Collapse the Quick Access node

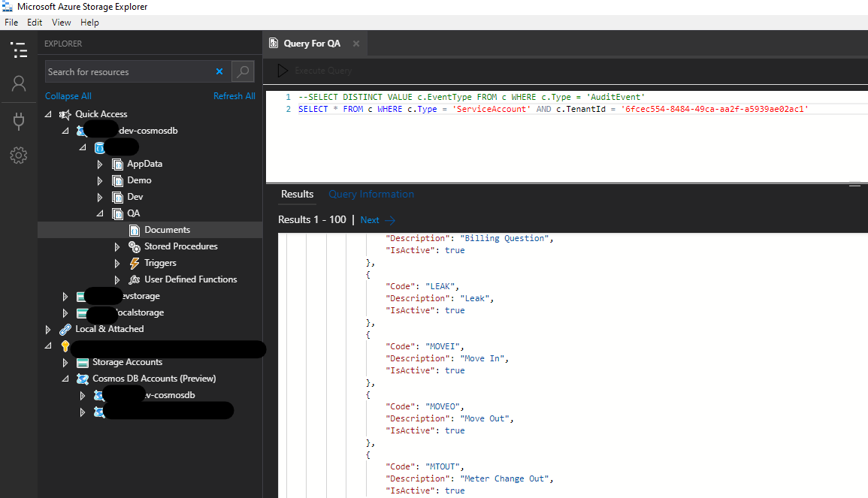(48, 114)
